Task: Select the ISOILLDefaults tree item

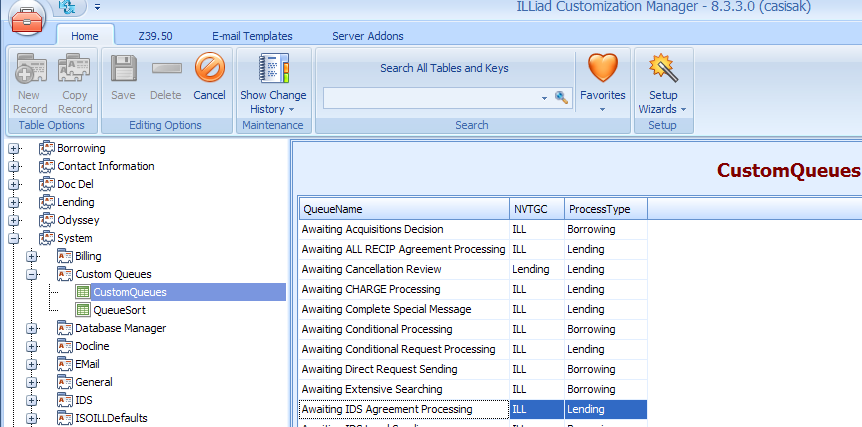Action: [111, 418]
